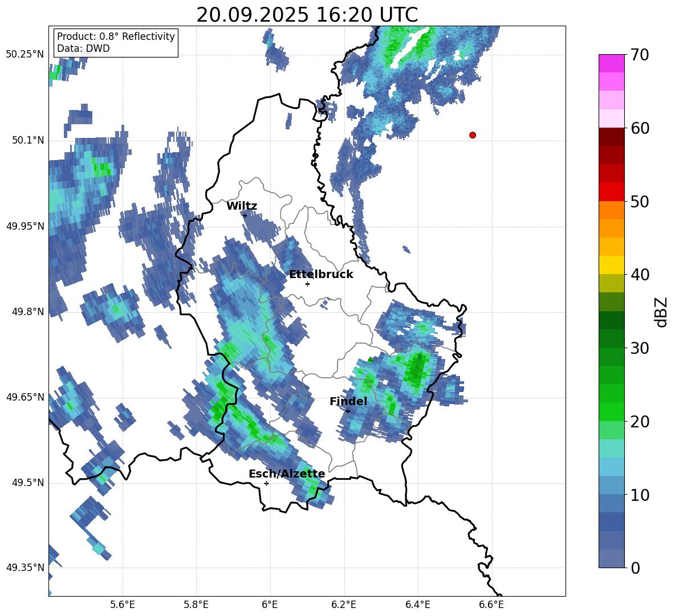
Task: Click the 50.1°N latitude label
Action: [27, 140]
